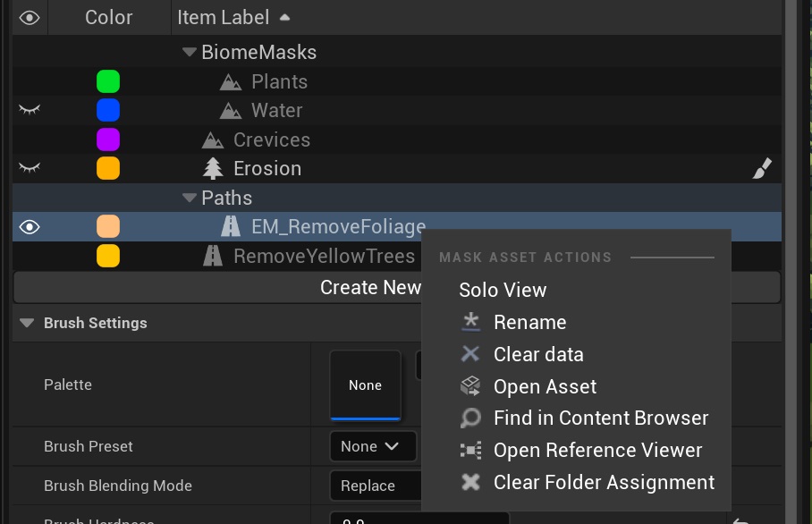Select the brush edit icon on Erosion row
The image size is (812, 524).
point(762,167)
